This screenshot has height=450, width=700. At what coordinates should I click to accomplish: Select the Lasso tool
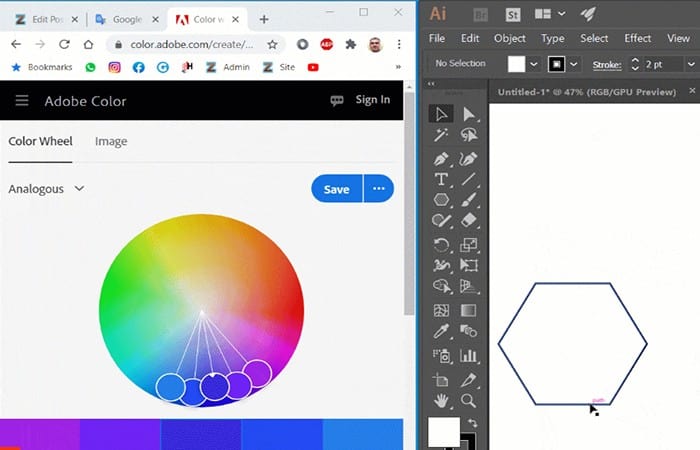(468, 134)
